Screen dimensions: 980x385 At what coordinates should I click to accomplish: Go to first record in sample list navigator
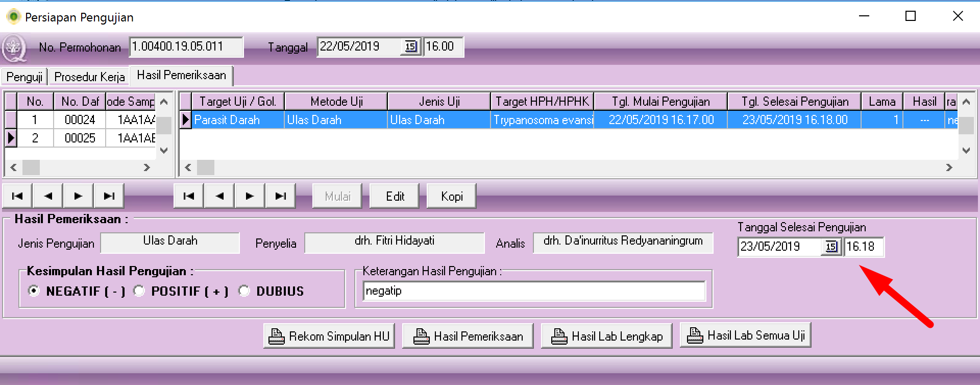17,196
